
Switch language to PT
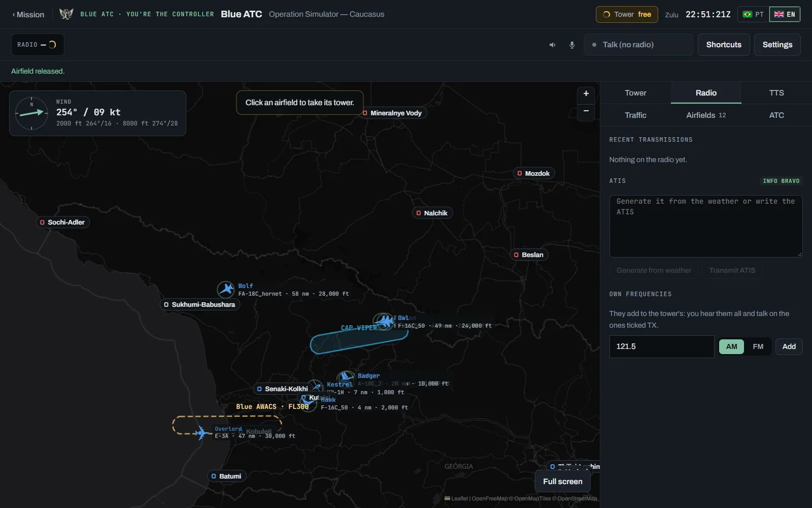pos(753,14)
